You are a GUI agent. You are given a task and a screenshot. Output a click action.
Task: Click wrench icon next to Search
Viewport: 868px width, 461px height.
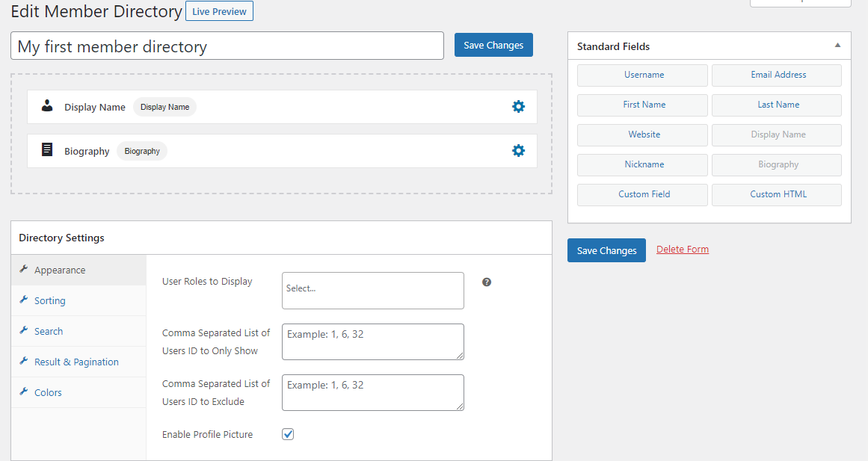[x=24, y=329]
